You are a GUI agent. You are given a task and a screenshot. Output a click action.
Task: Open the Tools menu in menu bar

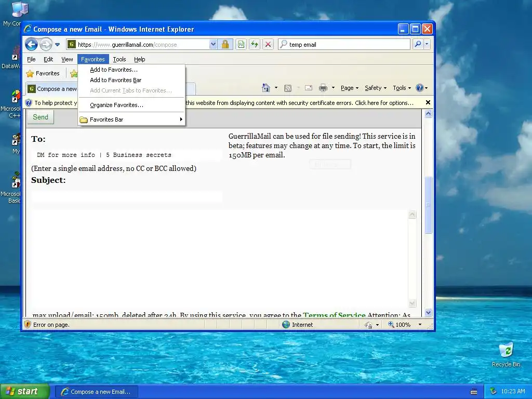[x=119, y=59]
